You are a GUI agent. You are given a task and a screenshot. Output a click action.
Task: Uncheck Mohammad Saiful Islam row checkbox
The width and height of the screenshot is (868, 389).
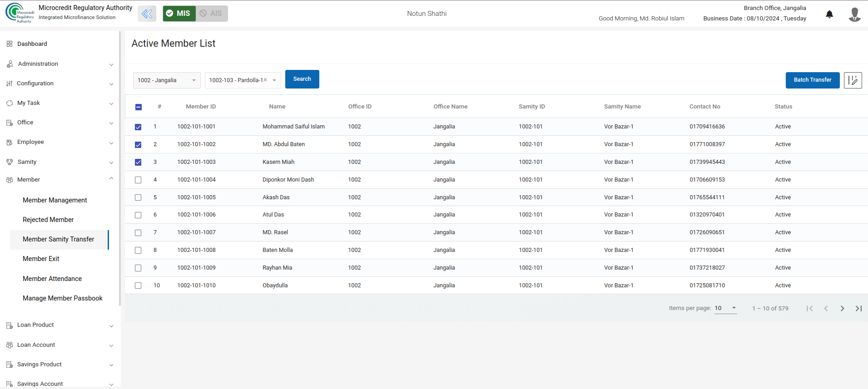point(138,127)
